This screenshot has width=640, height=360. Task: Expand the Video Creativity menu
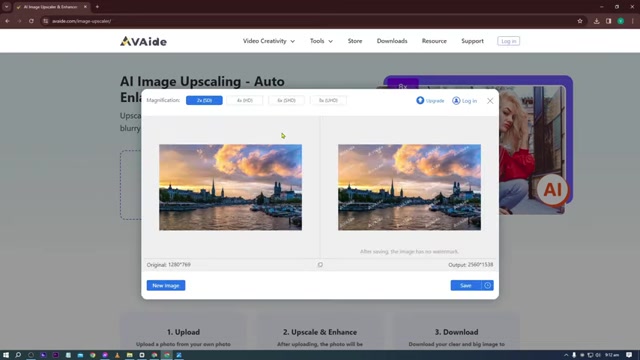point(269,41)
